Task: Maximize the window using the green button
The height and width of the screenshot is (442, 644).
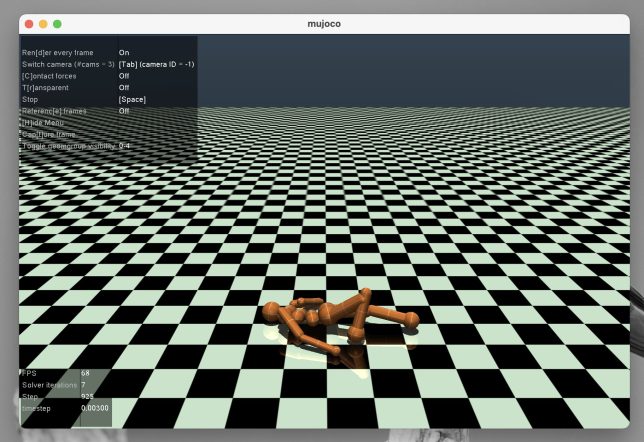Action: point(57,23)
